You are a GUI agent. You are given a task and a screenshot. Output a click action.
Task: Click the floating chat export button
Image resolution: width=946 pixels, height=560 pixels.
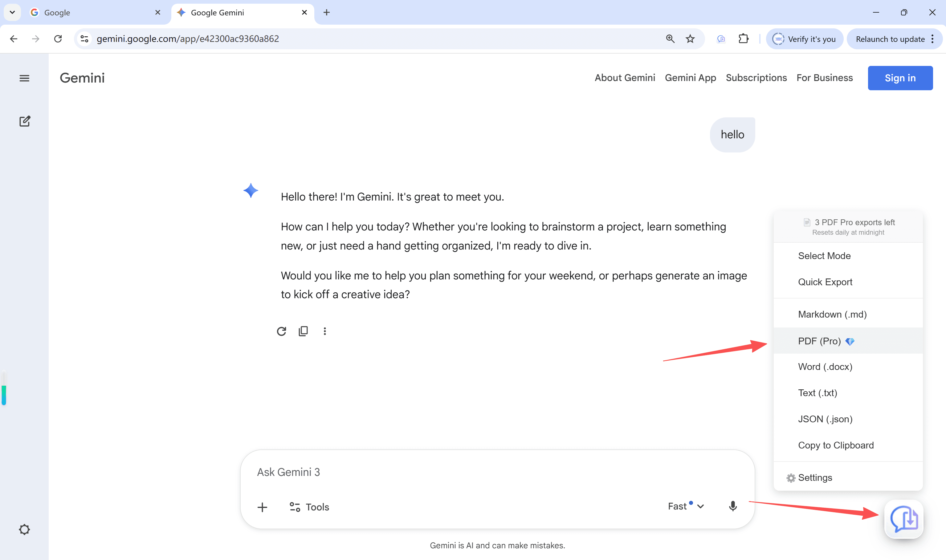(903, 519)
